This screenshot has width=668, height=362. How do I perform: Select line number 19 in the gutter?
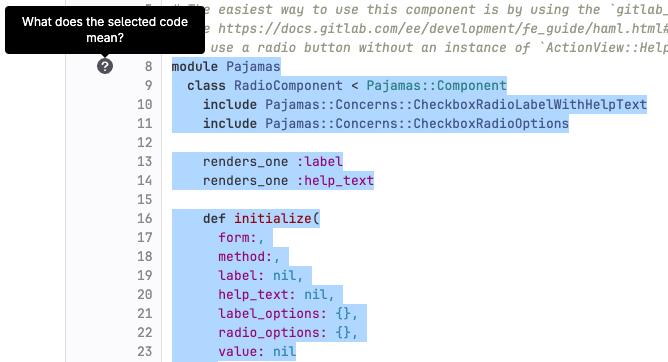click(x=144, y=276)
